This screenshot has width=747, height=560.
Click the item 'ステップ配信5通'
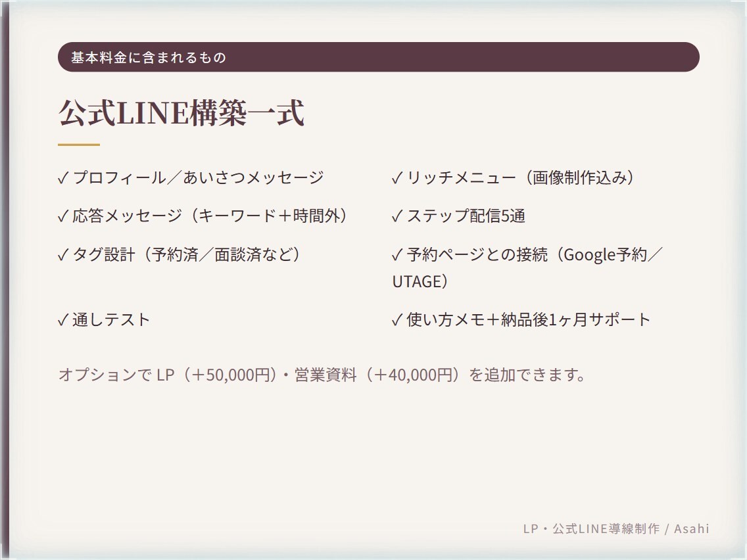point(458,216)
